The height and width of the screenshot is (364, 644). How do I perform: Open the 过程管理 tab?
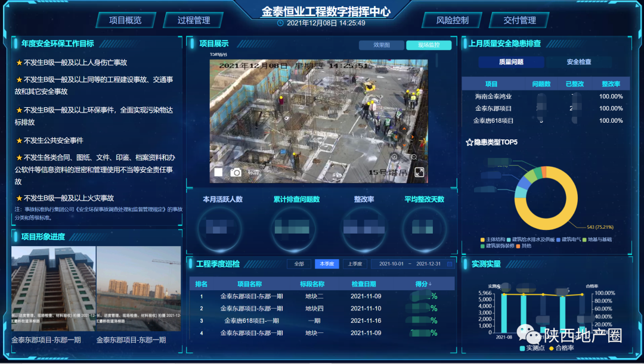click(x=194, y=20)
